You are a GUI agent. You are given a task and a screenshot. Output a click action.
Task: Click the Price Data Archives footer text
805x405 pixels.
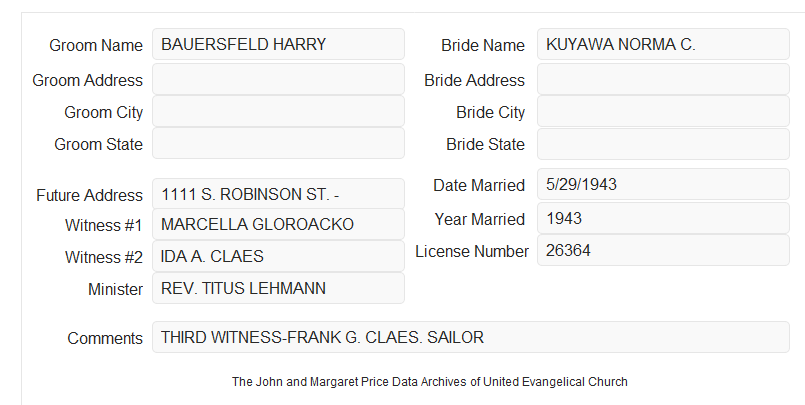(x=429, y=382)
